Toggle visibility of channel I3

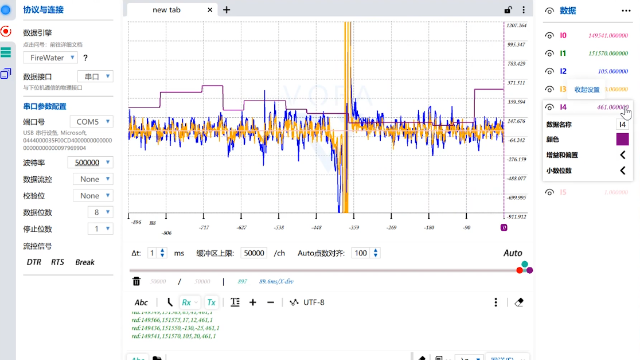(x=549, y=89)
